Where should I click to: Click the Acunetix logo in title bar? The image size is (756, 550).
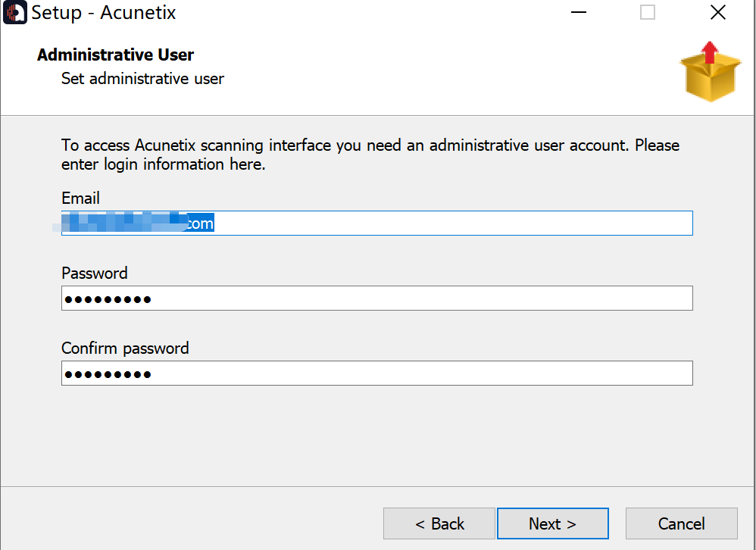(15, 13)
